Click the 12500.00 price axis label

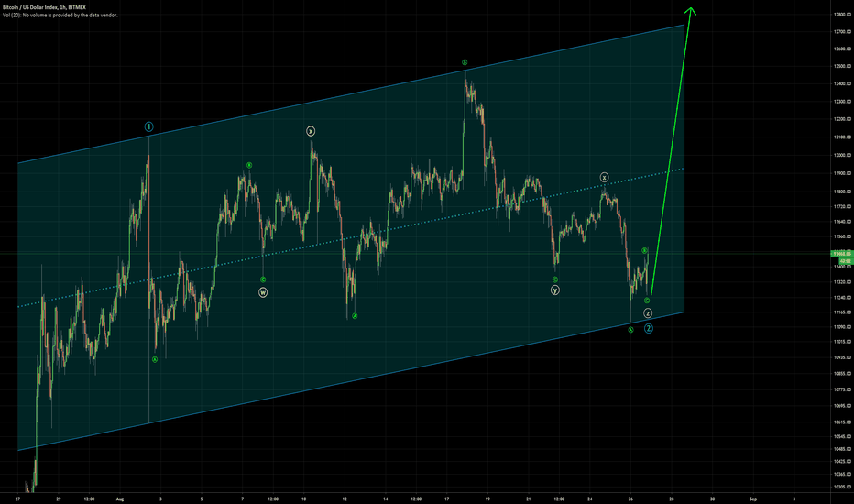[x=842, y=67]
